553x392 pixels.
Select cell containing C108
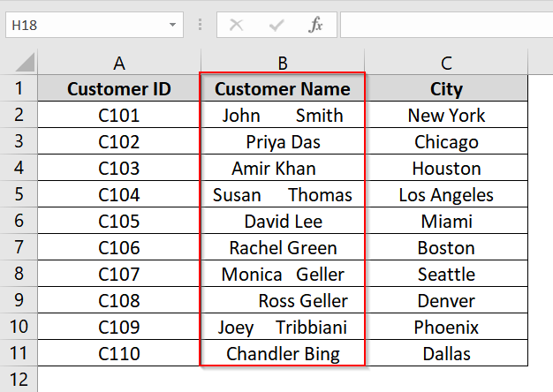click(x=119, y=299)
